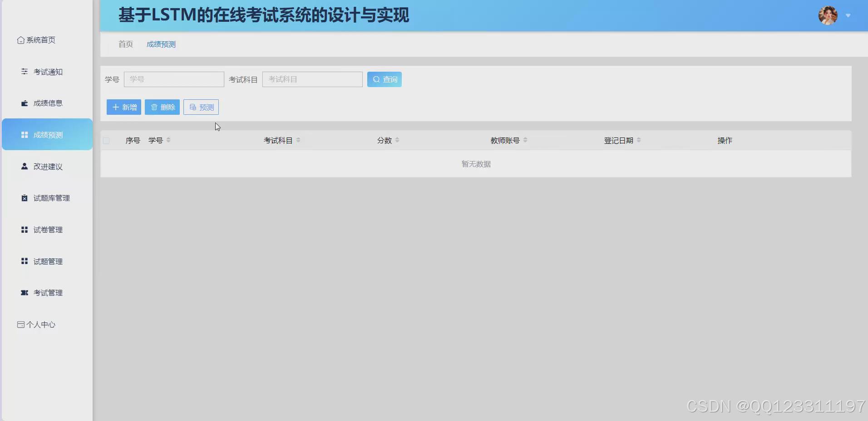Select the 成绩预测 grid icon

click(24, 134)
